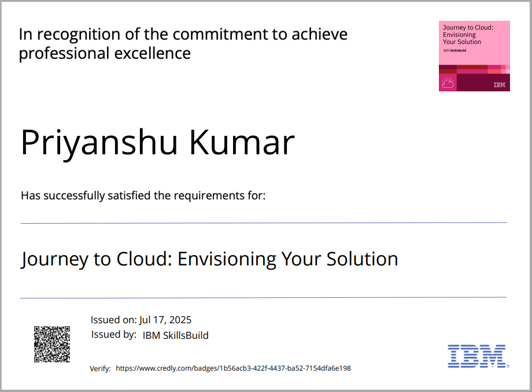Click the upper horizontal divider line
The width and height of the screenshot is (532, 392).
[x=266, y=221]
